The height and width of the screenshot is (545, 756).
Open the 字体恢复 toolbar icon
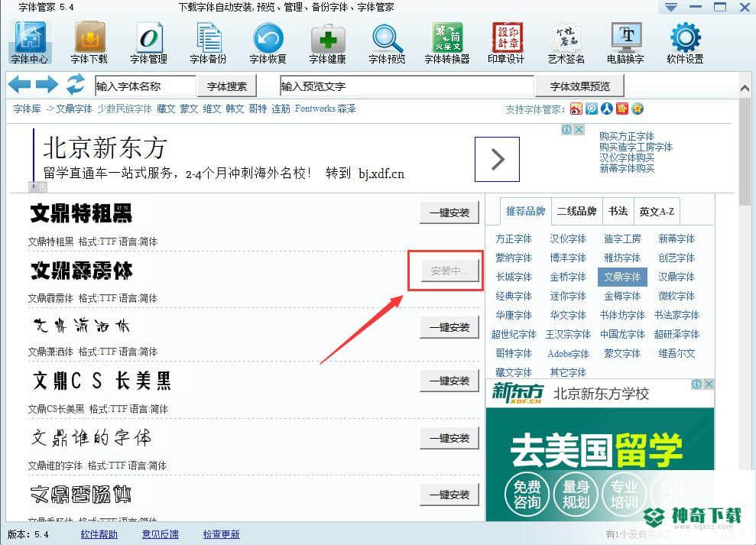268,43
